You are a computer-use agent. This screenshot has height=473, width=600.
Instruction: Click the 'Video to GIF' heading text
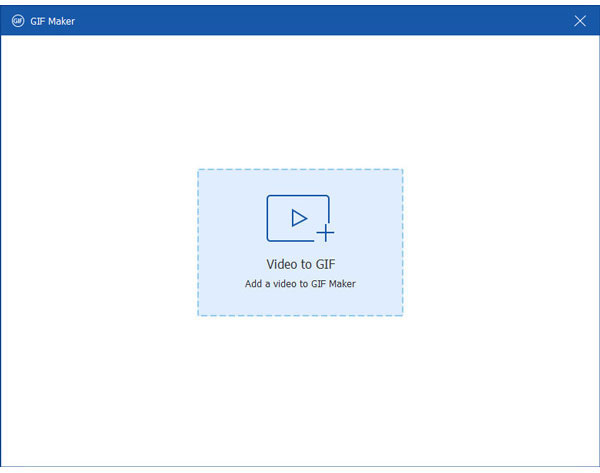coord(300,264)
